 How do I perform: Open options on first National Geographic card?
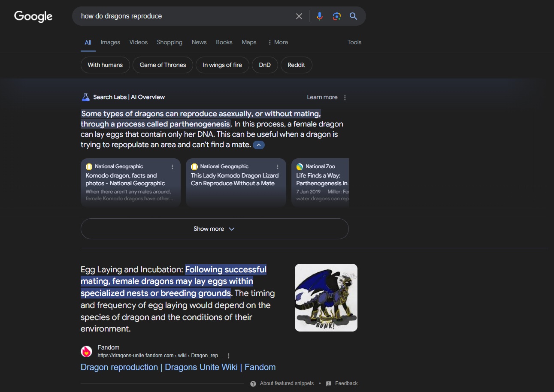173,166
